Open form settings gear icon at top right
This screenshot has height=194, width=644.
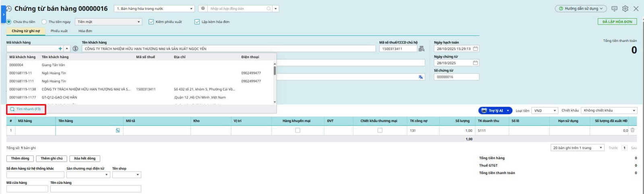[625, 8]
